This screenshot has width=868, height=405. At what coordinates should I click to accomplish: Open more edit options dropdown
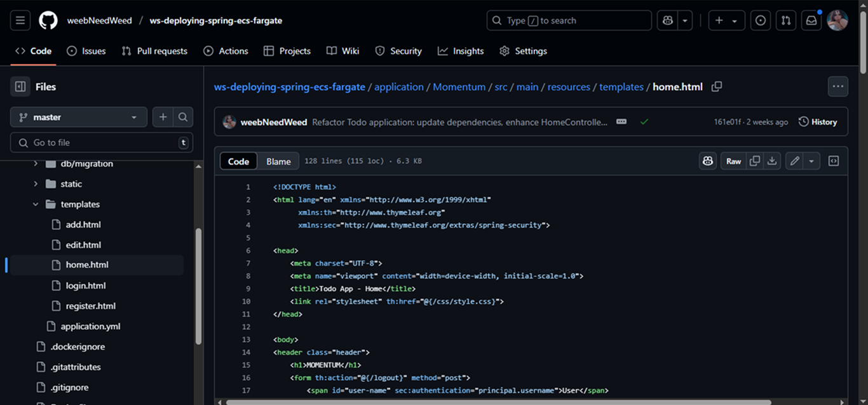pos(811,161)
